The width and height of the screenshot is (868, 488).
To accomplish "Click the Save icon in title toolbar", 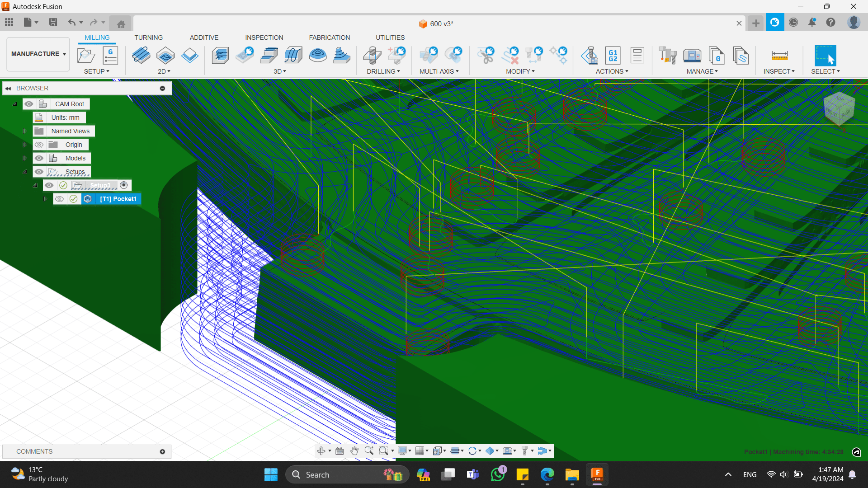I will point(53,22).
